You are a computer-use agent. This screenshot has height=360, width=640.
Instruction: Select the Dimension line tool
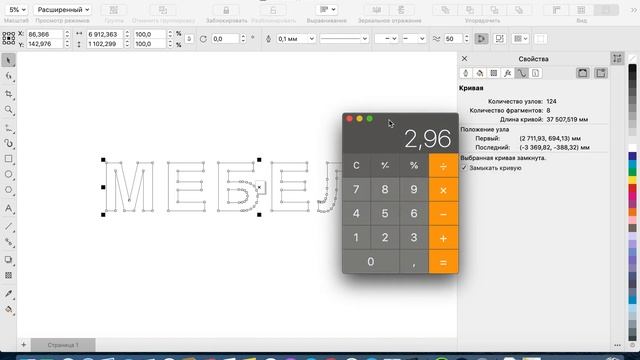click(x=9, y=227)
